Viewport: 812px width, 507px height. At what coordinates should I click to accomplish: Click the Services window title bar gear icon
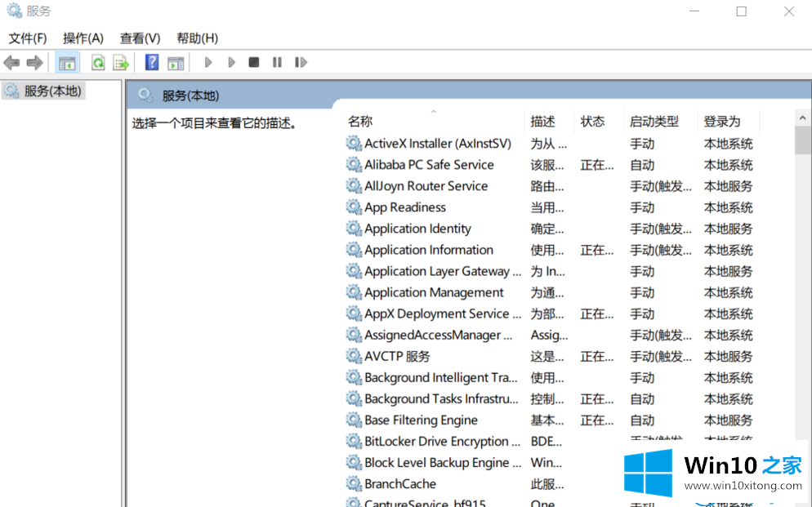tap(14, 11)
